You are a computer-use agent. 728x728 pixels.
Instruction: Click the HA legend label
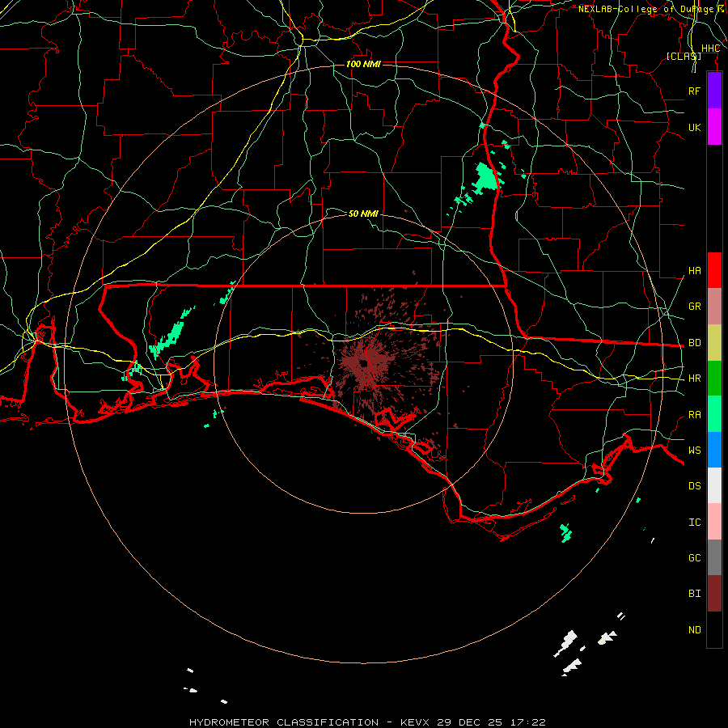[x=695, y=271]
